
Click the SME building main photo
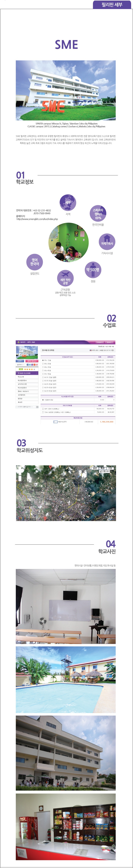pyautogui.click(x=66, y=90)
